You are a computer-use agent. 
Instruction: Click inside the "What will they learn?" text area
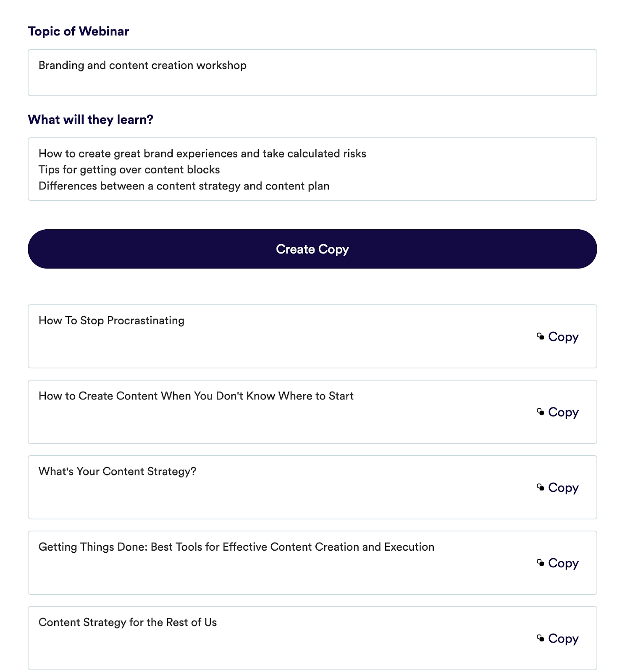[312, 169]
